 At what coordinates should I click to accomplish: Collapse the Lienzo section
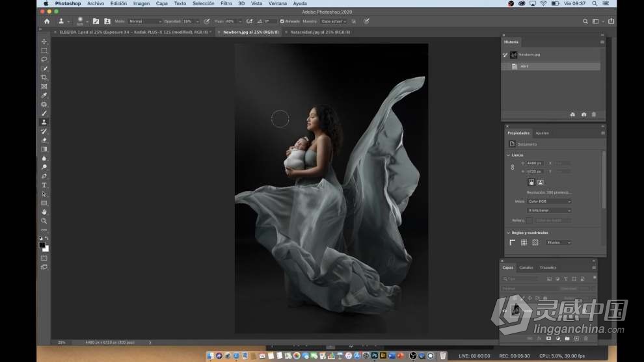(509, 155)
